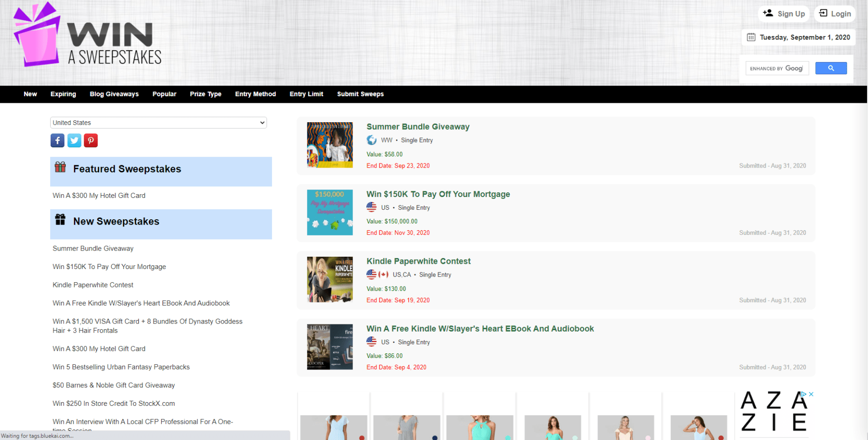Click the AdChoices triangle icon on ad

coord(804,394)
